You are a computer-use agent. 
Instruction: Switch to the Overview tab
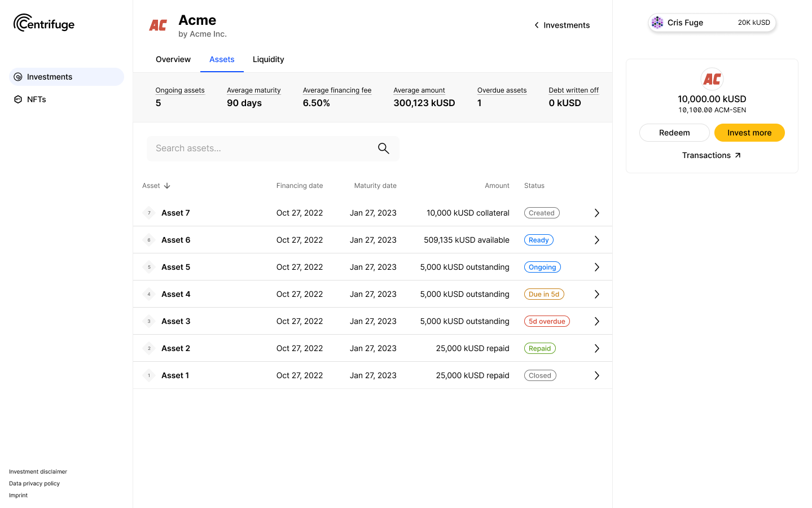coord(173,59)
